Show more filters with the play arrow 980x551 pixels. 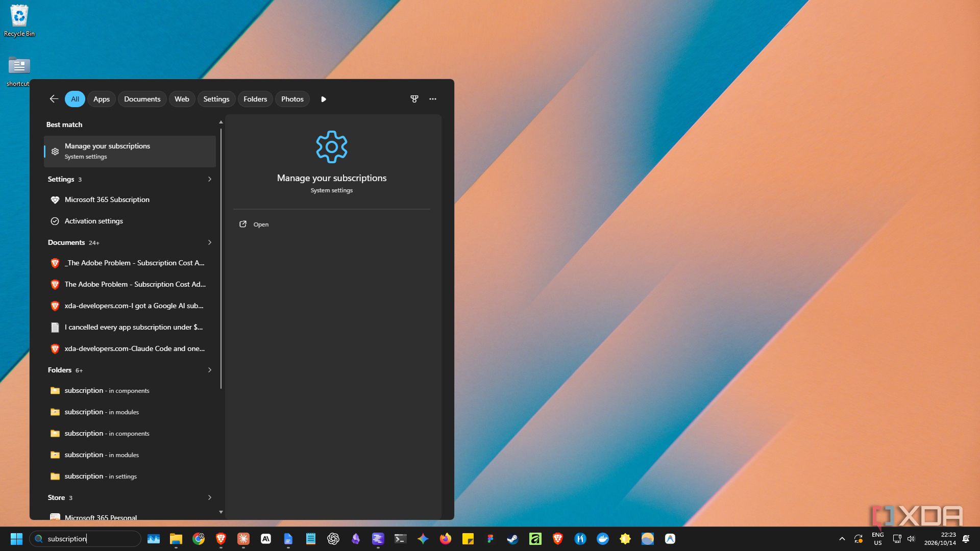click(x=324, y=99)
